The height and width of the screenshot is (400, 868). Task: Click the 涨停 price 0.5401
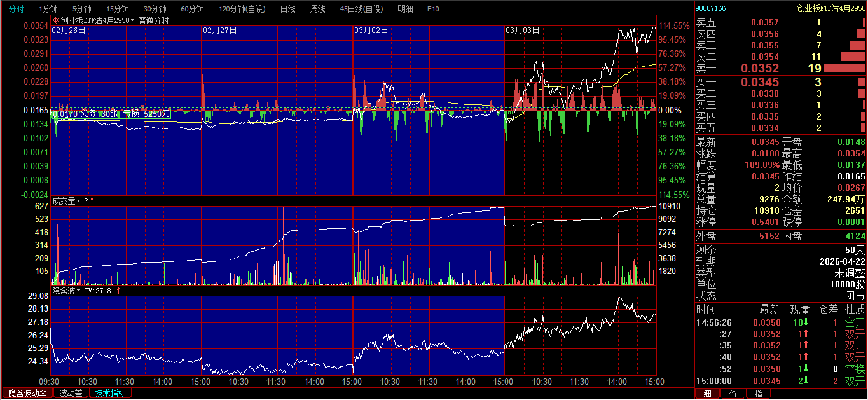coord(765,222)
